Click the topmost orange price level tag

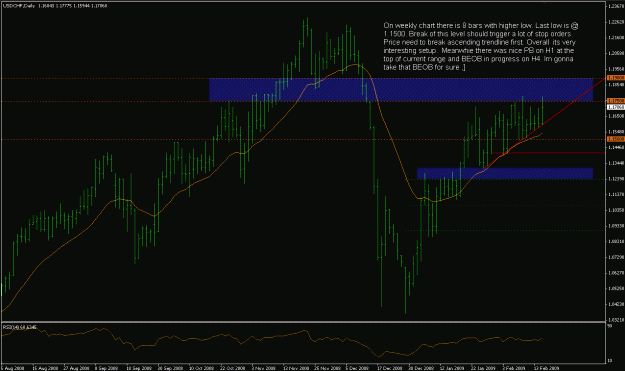615,78
